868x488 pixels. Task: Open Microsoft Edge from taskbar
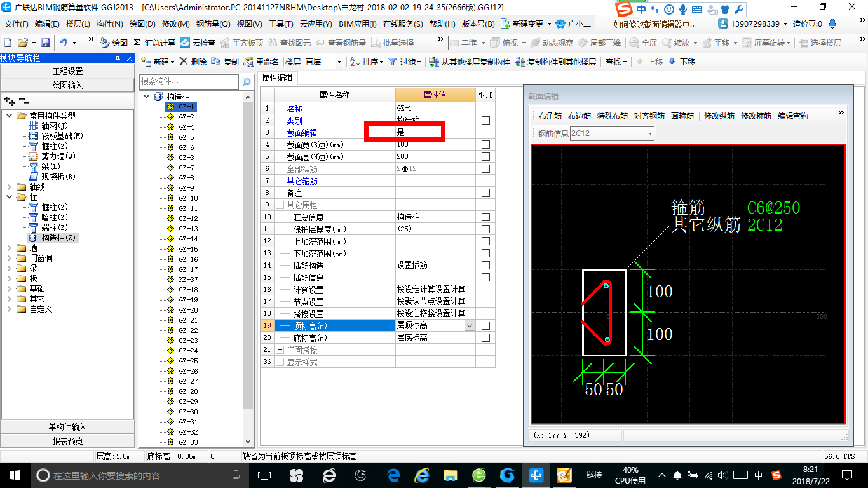(393, 475)
